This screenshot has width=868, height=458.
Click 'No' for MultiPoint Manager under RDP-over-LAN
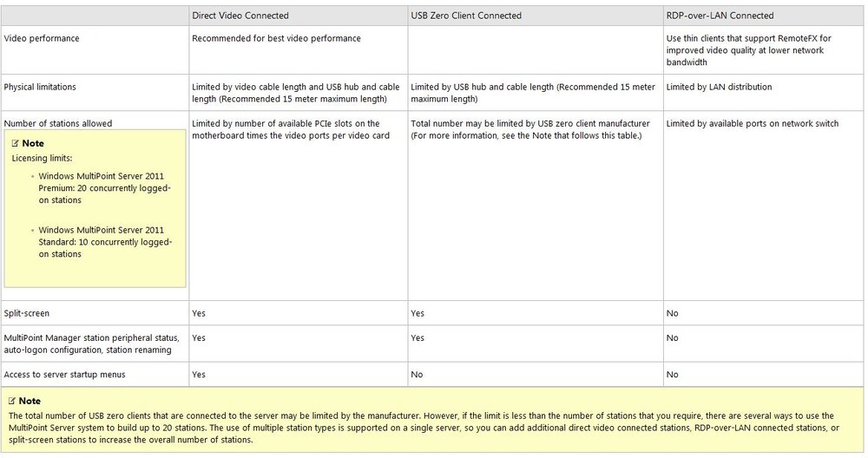[672, 338]
